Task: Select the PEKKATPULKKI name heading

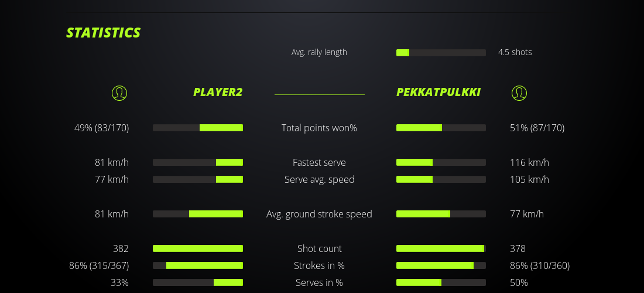Action: click(439, 92)
